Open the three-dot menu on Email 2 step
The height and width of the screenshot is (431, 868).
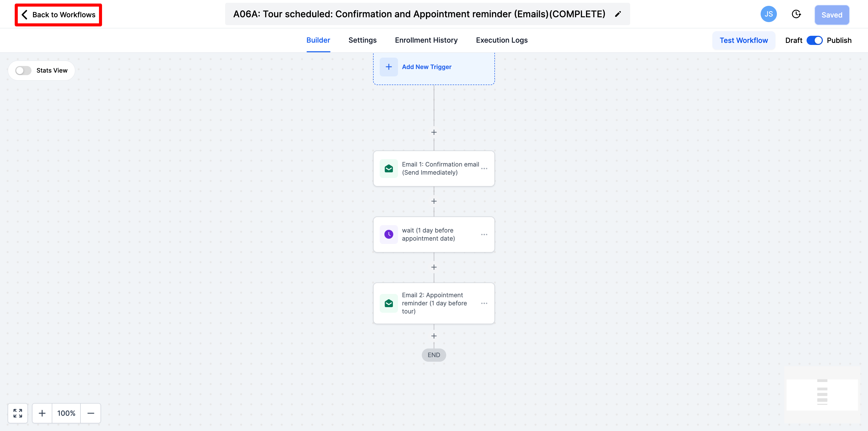484,303
